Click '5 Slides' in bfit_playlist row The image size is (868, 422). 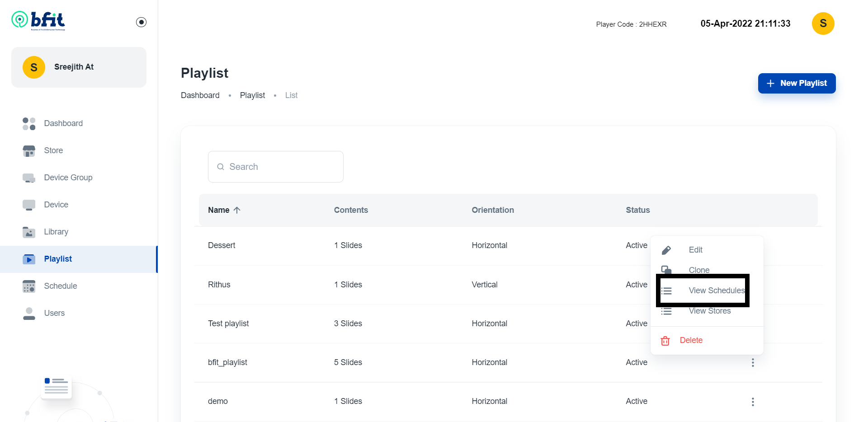(348, 362)
